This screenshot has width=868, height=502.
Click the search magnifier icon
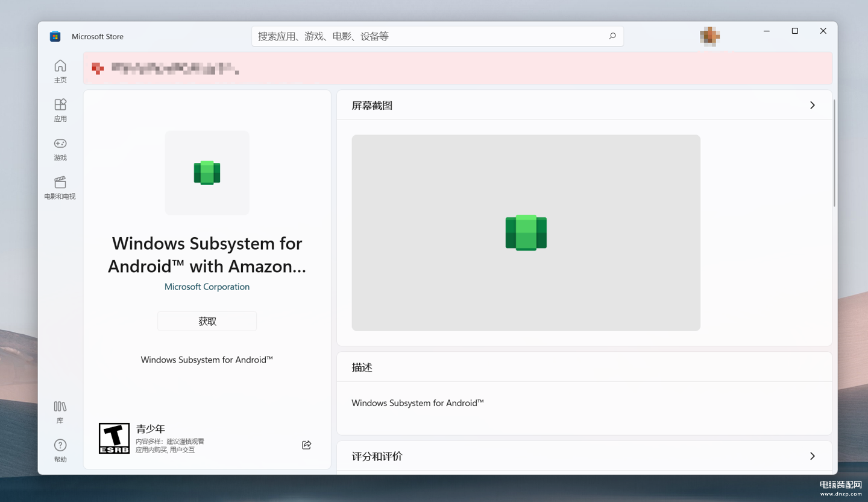(x=612, y=36)
